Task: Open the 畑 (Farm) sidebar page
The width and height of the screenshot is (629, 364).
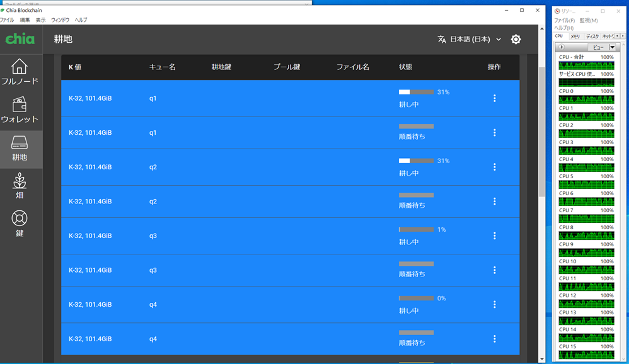Action: click(x=20, y=186)
